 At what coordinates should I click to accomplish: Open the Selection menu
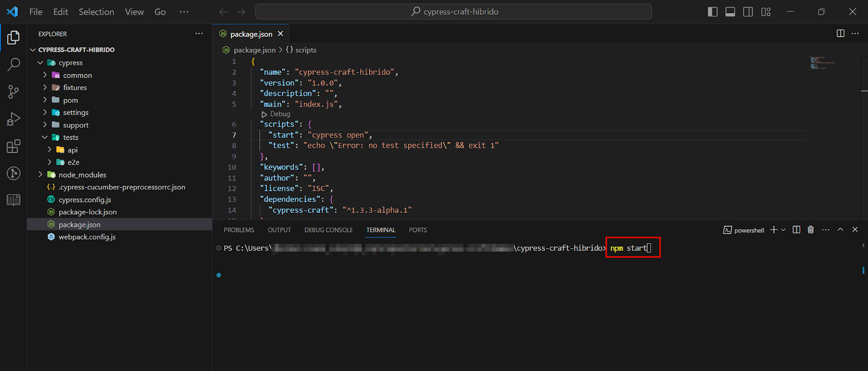pos(97,12)
